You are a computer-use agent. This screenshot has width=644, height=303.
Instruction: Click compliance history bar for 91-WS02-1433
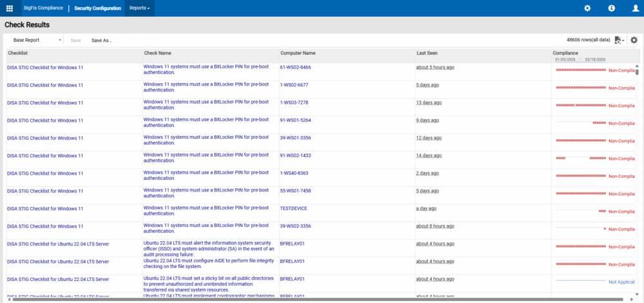[581, 159]
